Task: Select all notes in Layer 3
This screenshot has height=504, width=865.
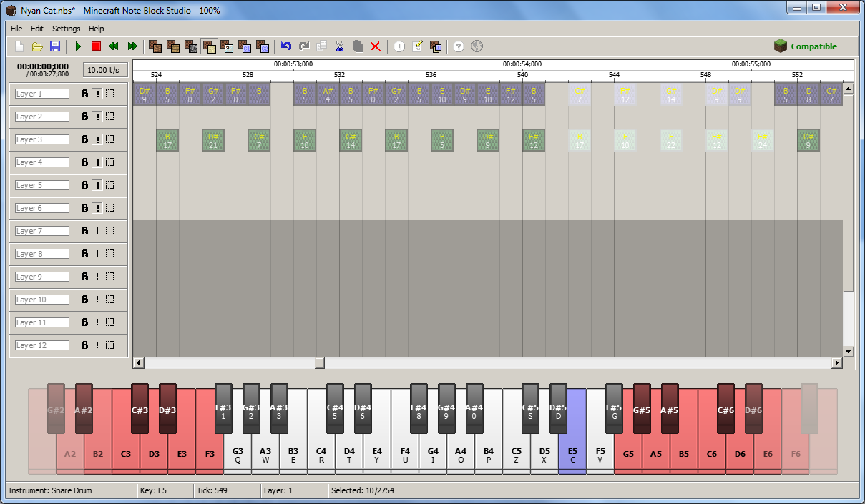Action: click(x=109, y=139)
